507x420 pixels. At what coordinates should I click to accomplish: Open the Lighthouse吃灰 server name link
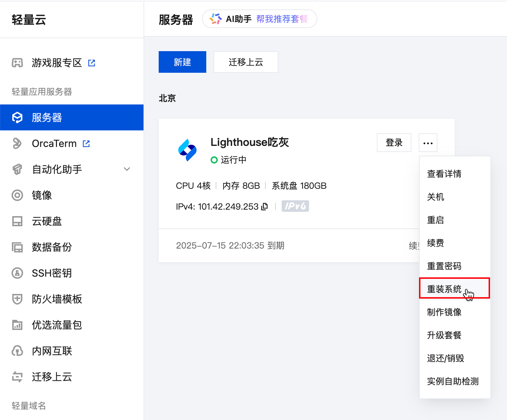(x=250, y=142)
